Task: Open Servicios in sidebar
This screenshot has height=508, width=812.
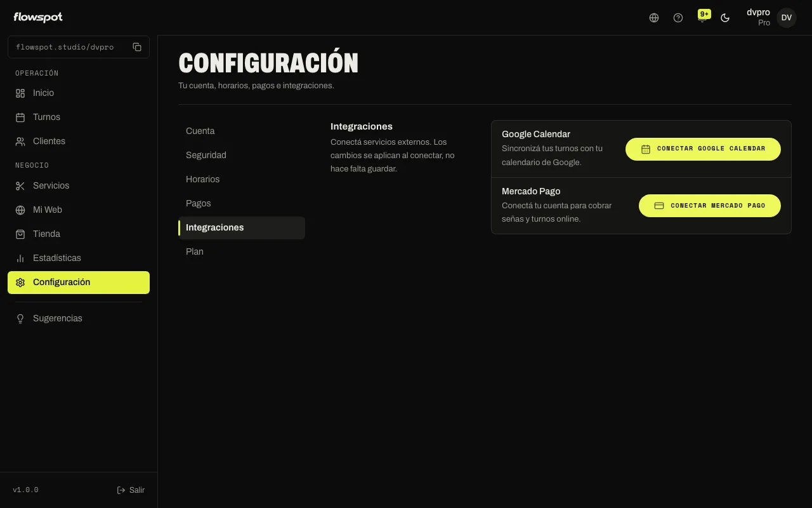Action: tap(79, 185)
